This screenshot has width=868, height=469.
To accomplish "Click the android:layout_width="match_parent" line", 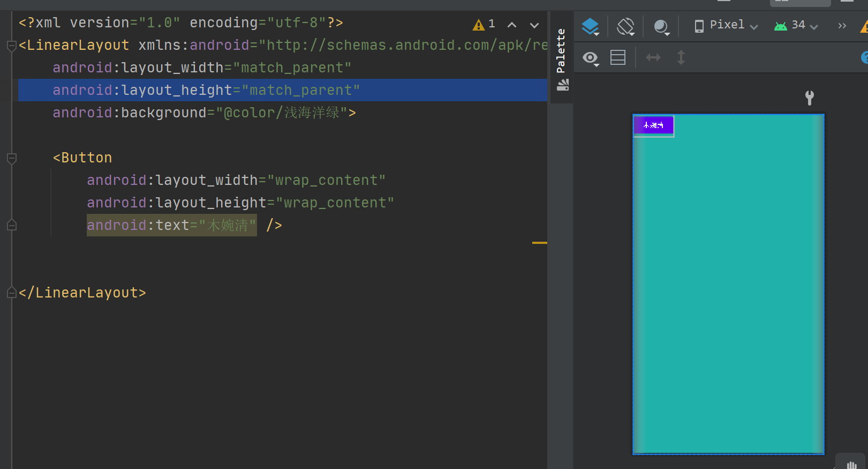I will pyautogui.click(x=202, y=68).
